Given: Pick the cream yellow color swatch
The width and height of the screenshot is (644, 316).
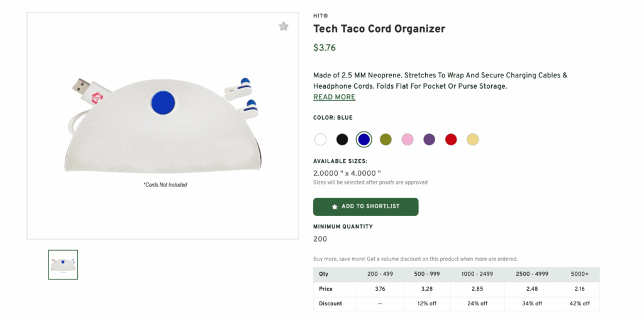Looking at the screenshot, I should tap(472, 139).
